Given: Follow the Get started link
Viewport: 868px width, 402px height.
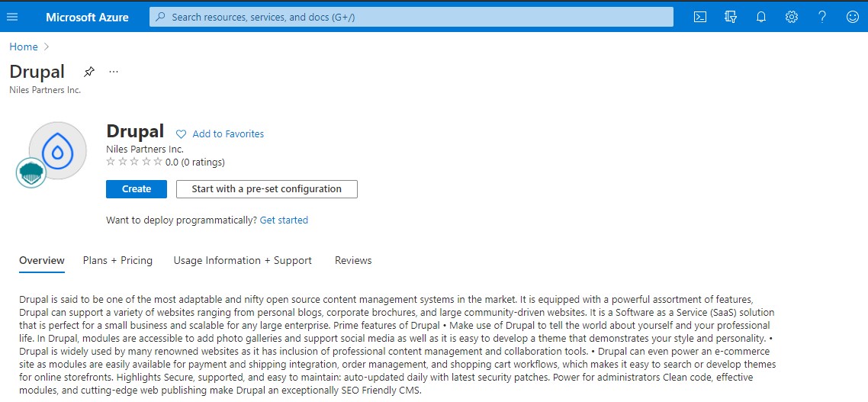Looking at the screenshot, I should 284,220.
